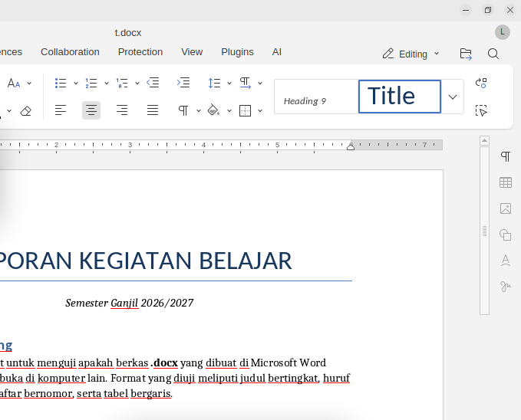Toggle nonprinting characters in the toolbar
Viewport: 521px width, 420px height.
click(183, 110)
